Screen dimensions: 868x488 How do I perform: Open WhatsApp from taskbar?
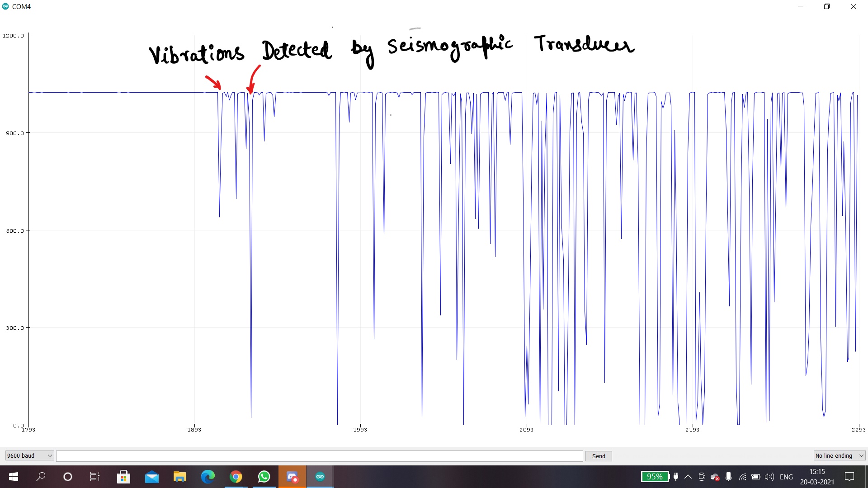264,477
